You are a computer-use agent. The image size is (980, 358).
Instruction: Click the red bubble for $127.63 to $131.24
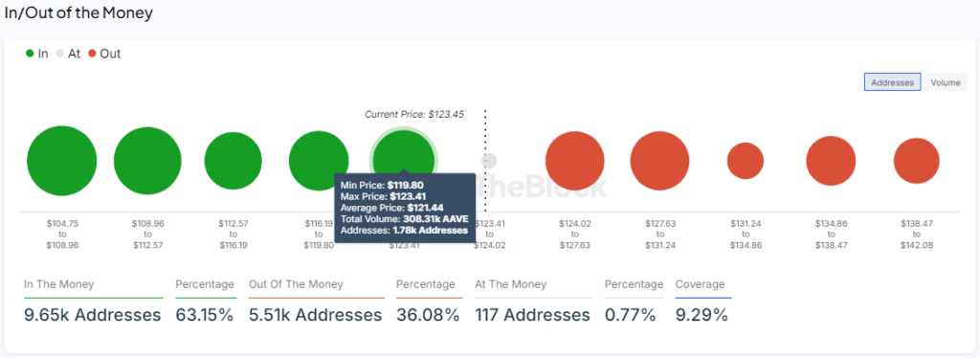(659, 161)
